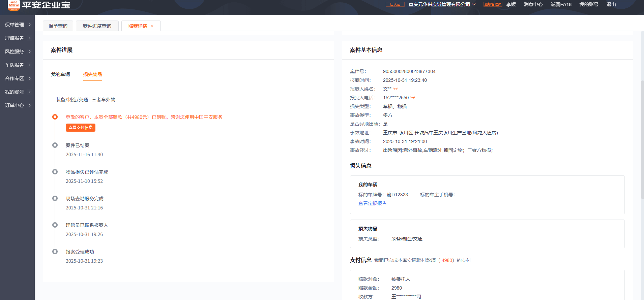Click the orange payment-received timeline marker

[55, 117]
